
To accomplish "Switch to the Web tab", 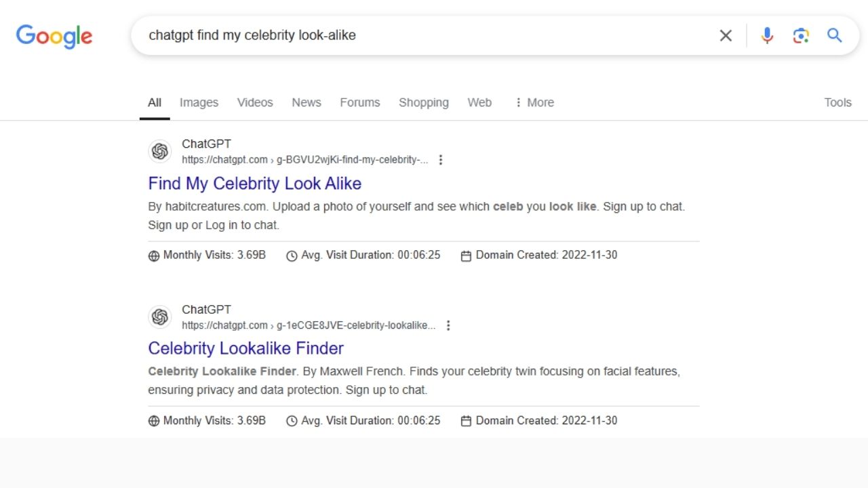I will tap(479, 102).
